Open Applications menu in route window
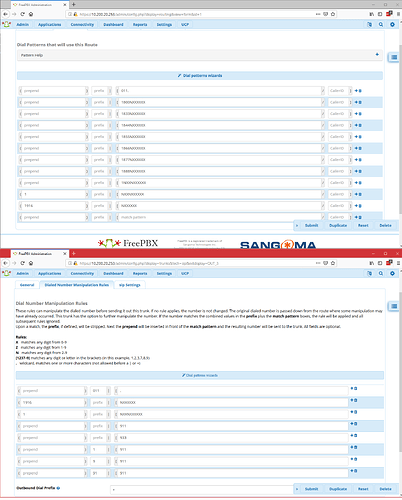 (49, 25)
